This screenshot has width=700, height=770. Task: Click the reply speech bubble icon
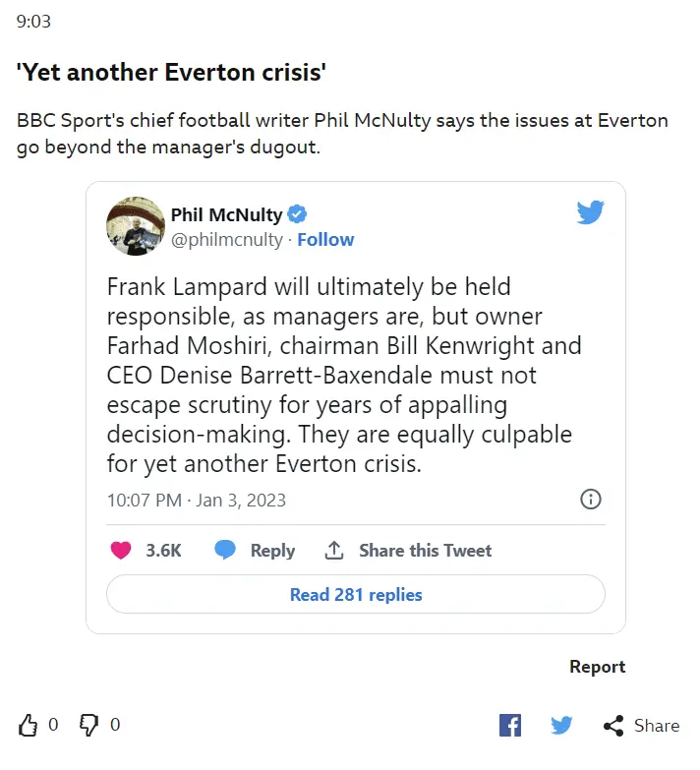(226, 551)
